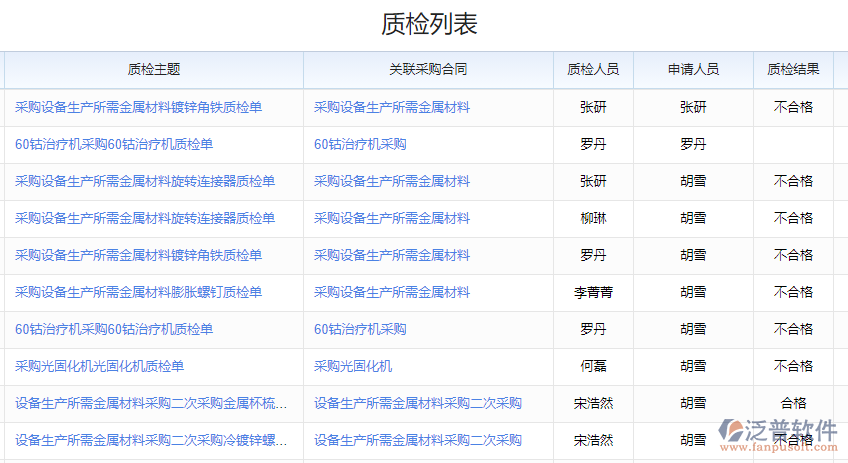Click inspector name 李菁菁
This screenshot has width=848, height=463.
click(x=593, y=292)
